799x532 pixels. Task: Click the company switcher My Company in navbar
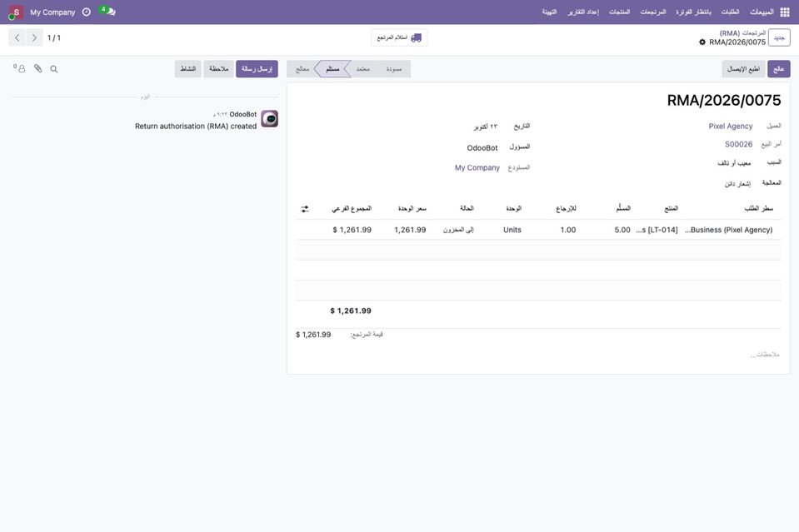click(52, 12)
